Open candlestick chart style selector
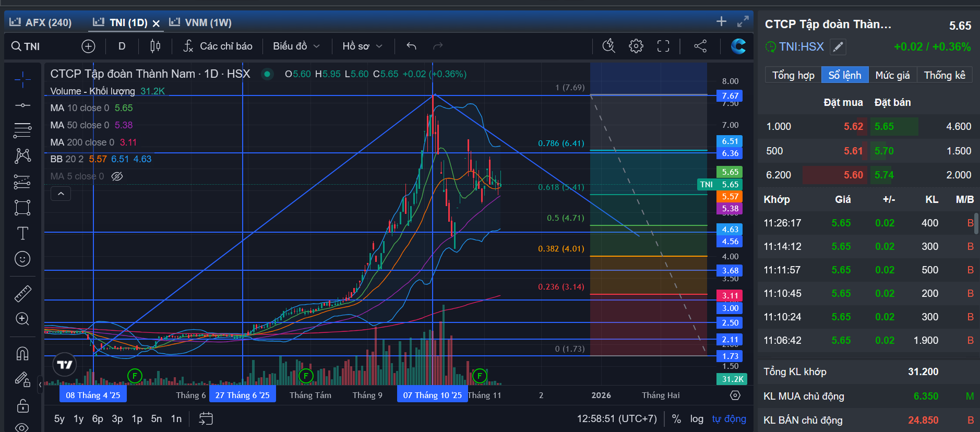 (x=155, y=46)
